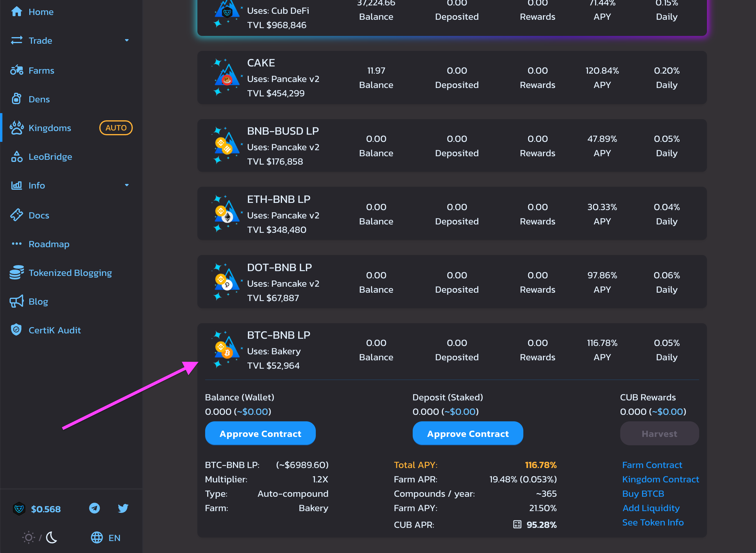Open the Telegram channel icon
The image size is (756, 553).
click(94, 508)
